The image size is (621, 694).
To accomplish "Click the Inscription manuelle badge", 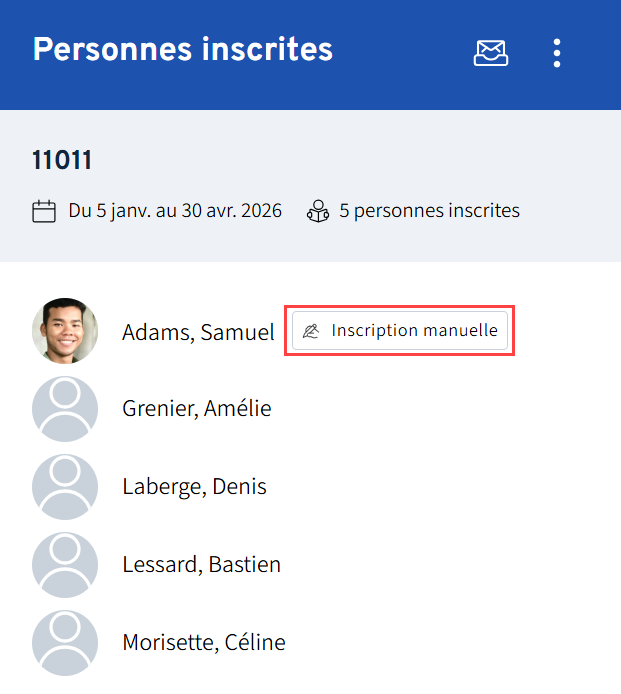I will pos(400,331).
